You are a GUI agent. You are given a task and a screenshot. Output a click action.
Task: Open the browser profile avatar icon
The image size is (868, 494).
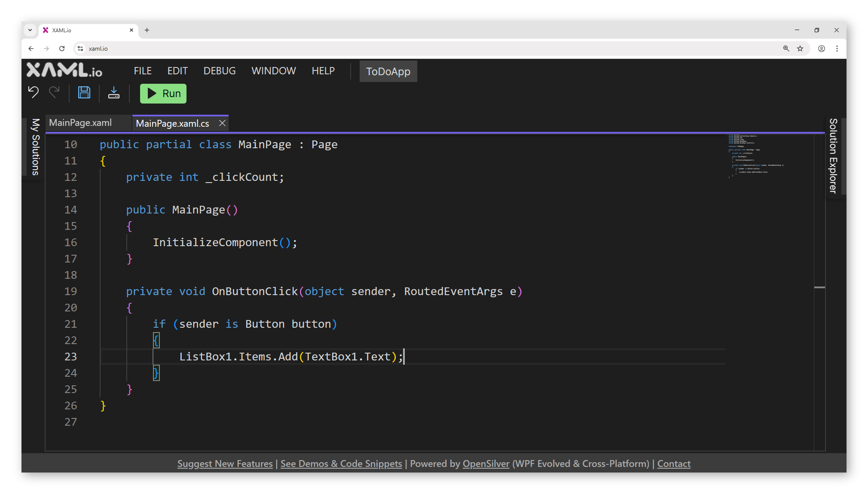[821, 49]
